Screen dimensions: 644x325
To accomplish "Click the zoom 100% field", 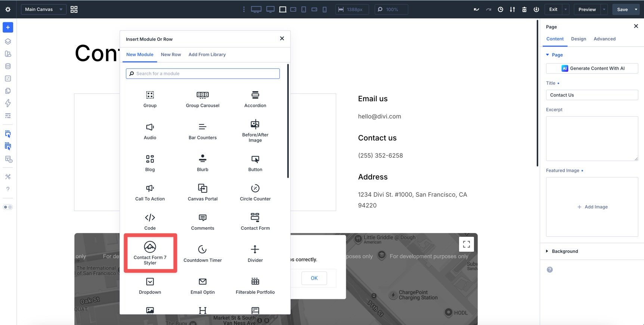I will [x=391, y=9].
